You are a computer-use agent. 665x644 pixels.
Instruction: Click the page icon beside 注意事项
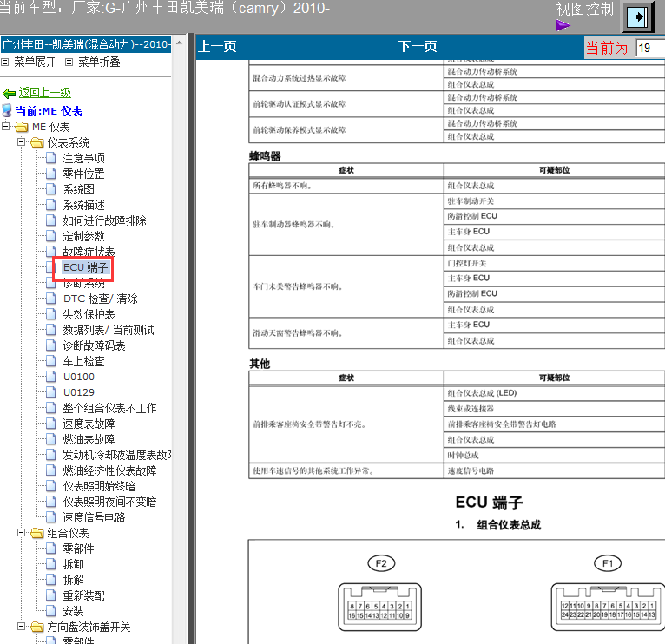click(51, 158)
